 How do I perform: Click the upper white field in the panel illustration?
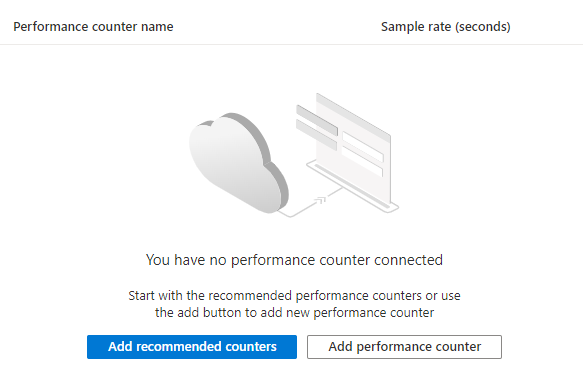click(x=363, y=146)
